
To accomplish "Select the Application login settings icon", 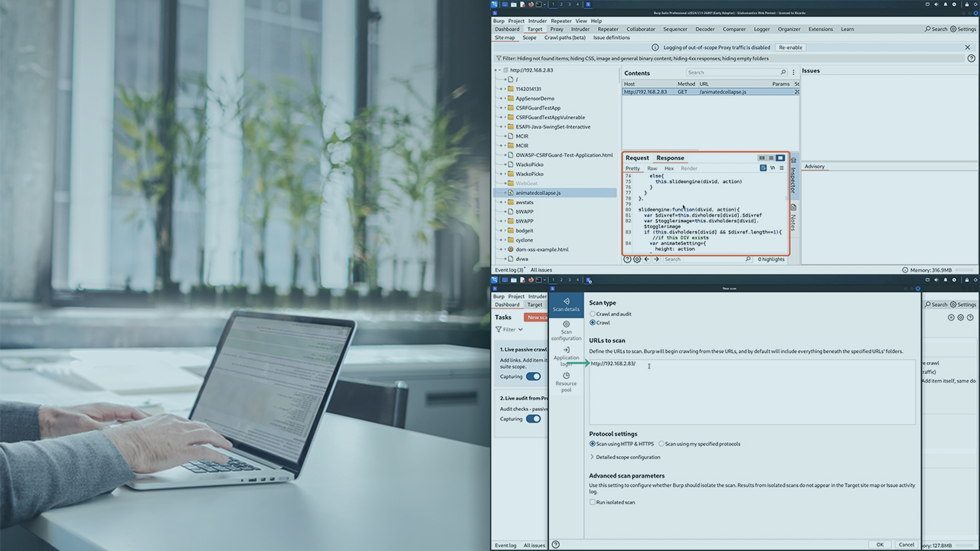I will coord(566,350).
